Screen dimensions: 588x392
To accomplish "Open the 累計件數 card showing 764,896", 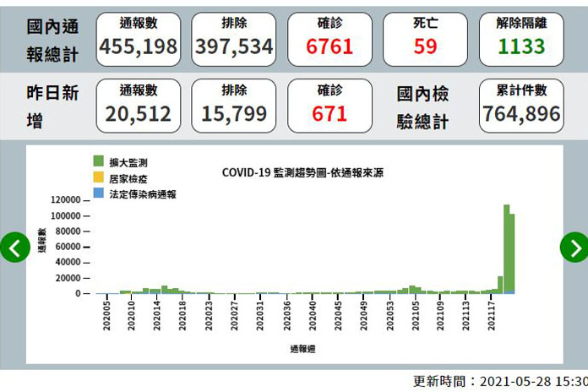I will pyautogui.click(x=520, y=106).
